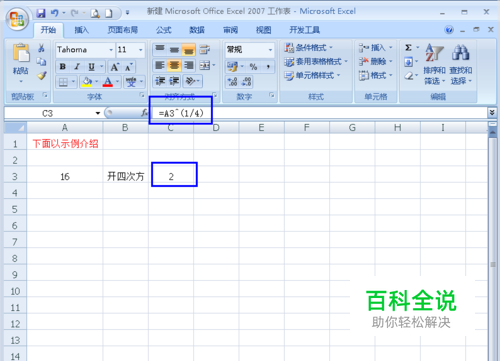The height and width of the screenshot is (361, 500).
Task: Open 单元格样式 cell styles dropdown
Action: tap(312, 75)
